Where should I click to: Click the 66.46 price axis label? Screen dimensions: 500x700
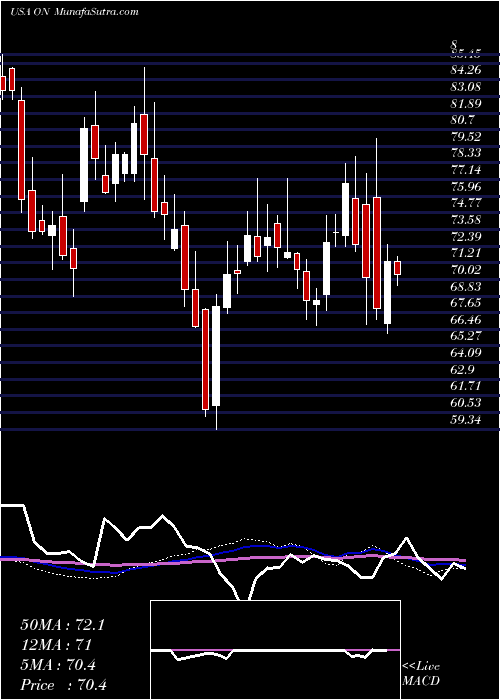tap(466, 320)
